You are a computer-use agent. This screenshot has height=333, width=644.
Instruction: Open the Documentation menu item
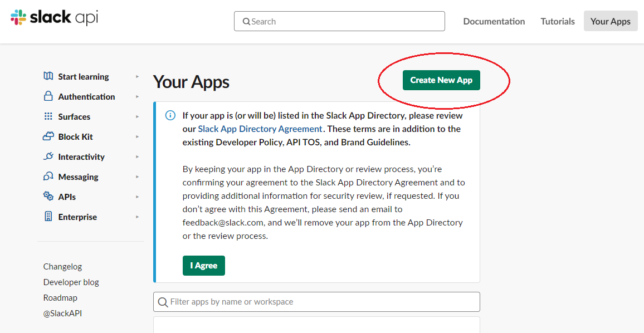[x=494, y=21]
